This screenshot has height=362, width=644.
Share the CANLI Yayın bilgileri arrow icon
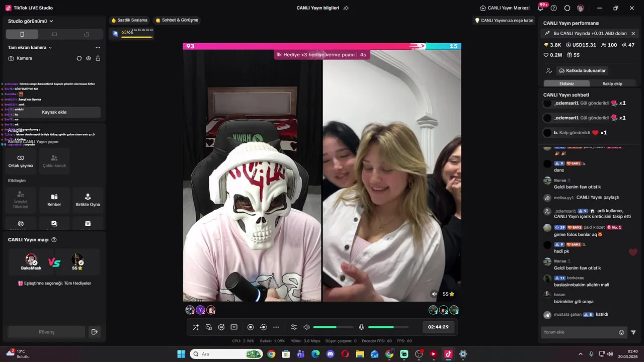(x=346, y=8)
